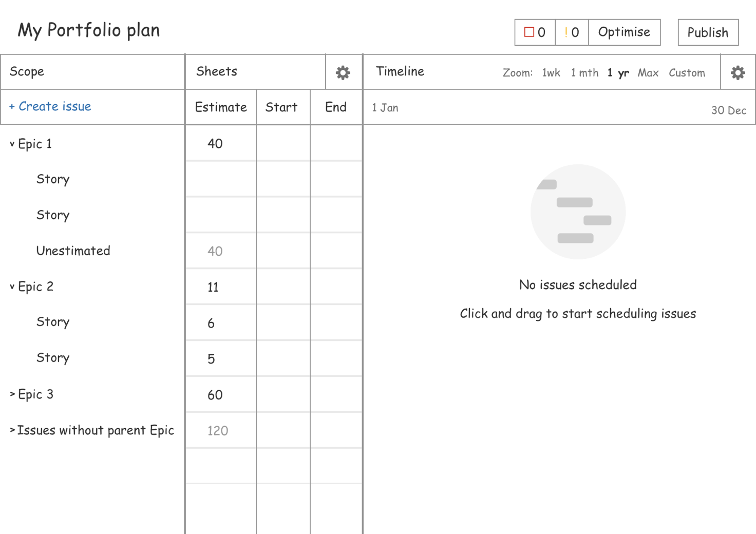Set timeline zoom to Max
The image size is (756, 534).
[648, 72]
